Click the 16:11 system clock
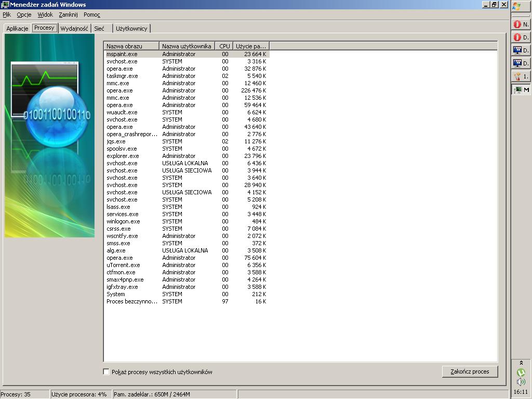This screenshot has width=532, height=399. pos(521,392)
